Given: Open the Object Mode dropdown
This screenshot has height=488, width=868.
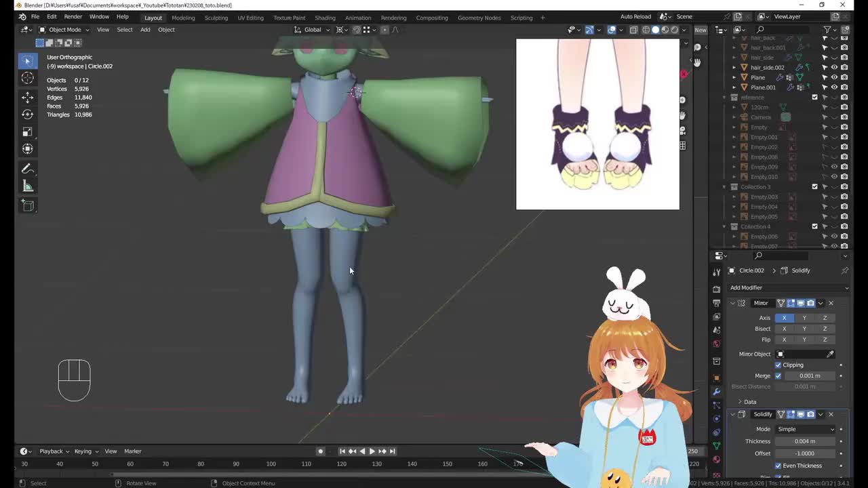Looking at the screenshot, I should click(64, 30).
